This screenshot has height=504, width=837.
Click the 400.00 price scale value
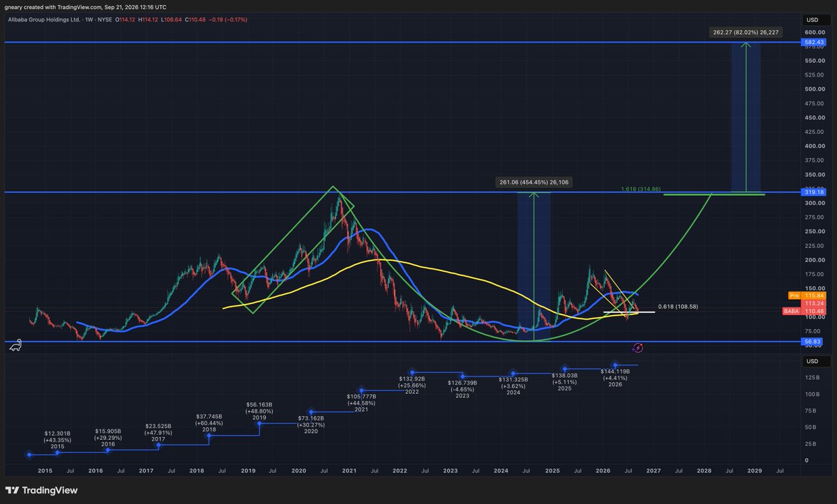813,146
